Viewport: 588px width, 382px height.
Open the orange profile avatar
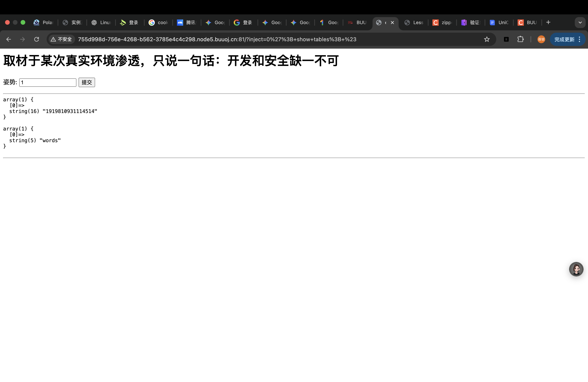pyautogui.click(x=541, y=39)
